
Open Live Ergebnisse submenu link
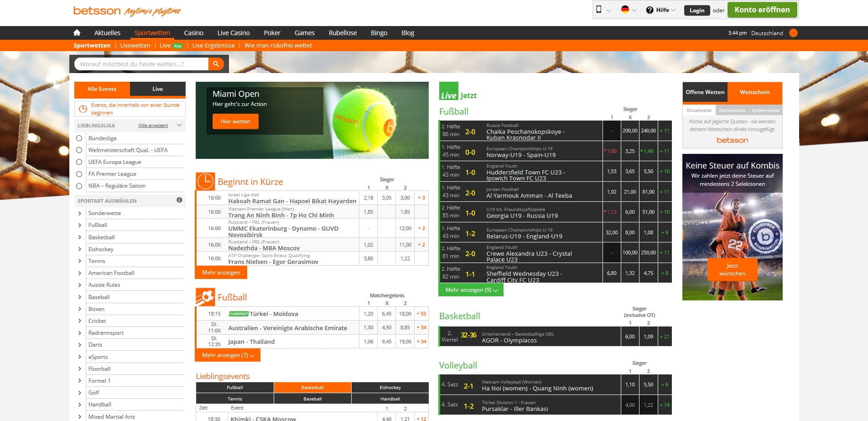(x=213, y=46)
